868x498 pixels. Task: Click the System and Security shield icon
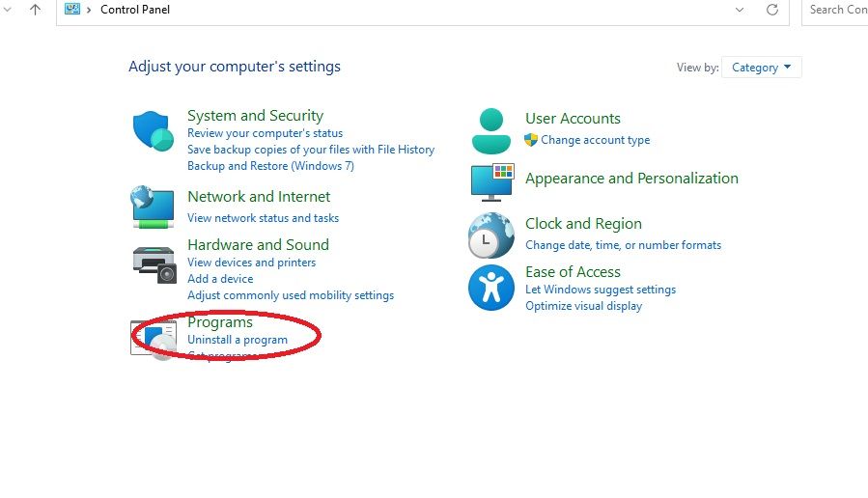(x=153, y=131)
